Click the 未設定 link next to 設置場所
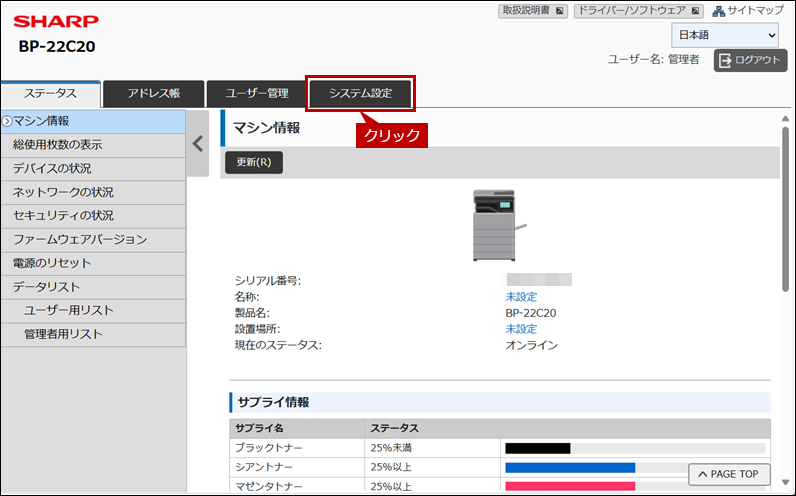The width and height of the screenshot is (796, 496). point(521,329)
